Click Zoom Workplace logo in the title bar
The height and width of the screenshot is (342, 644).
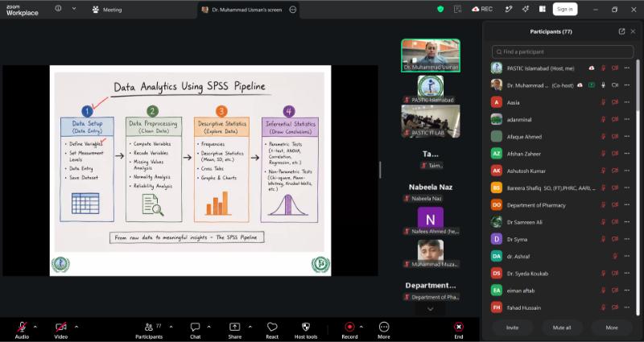click(x=23, y=10)
